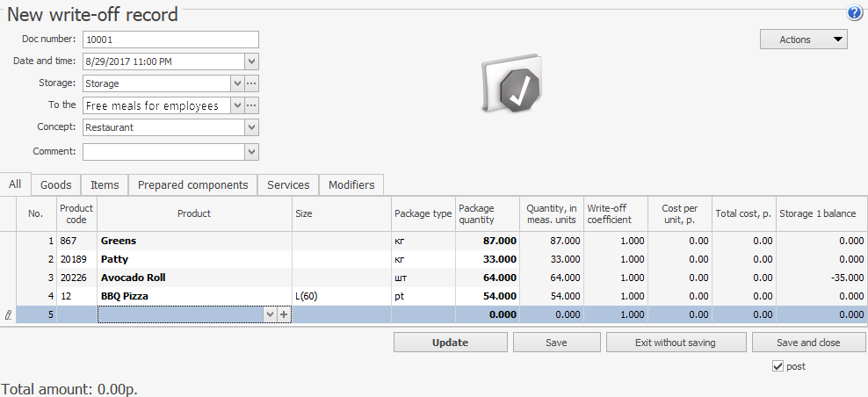
Task: Click the plus button in product cell
Action: click(284, 314)
